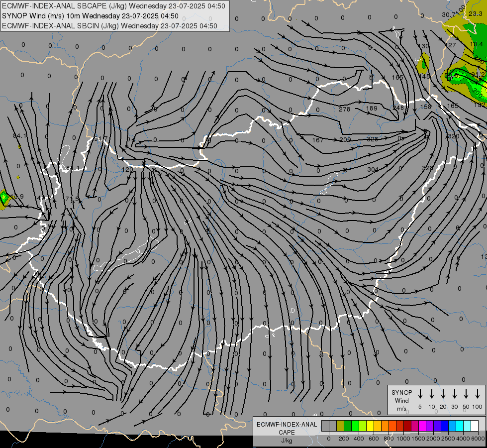This screenshot has height=448, width=487.
Task: Click the map value 158
Action: point(426,107)
